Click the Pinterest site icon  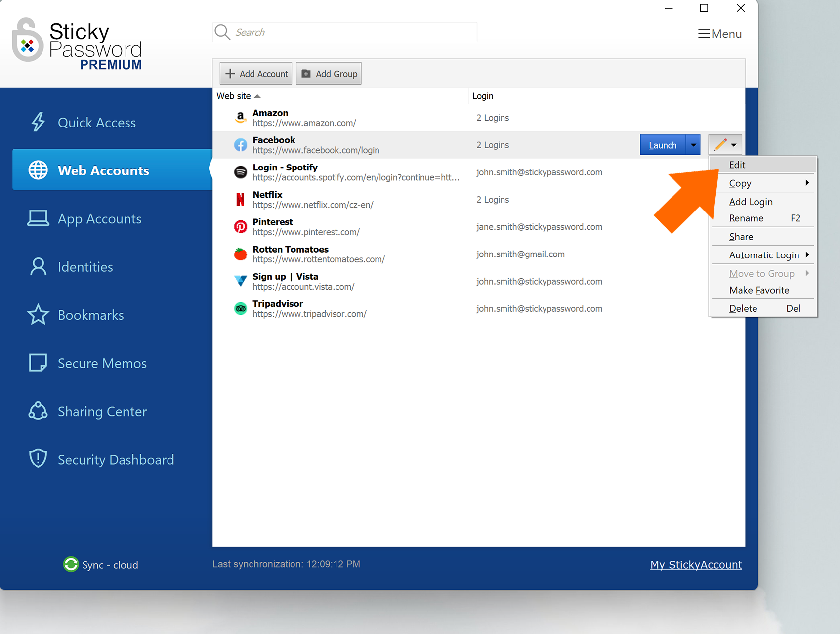pos(240,227)
